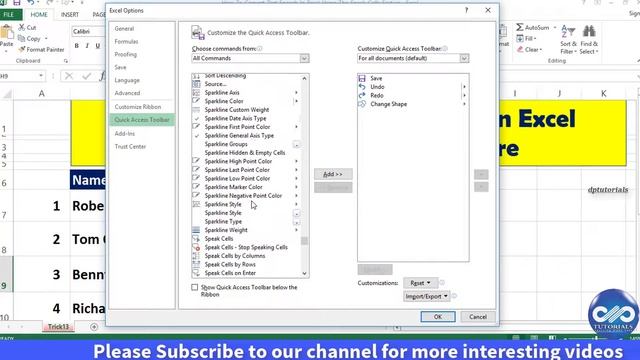Image resolution: width=640 pixels, height=360 pixels.
Task: Click the Find & Select binoculars icon
Action: coord(589,31)
